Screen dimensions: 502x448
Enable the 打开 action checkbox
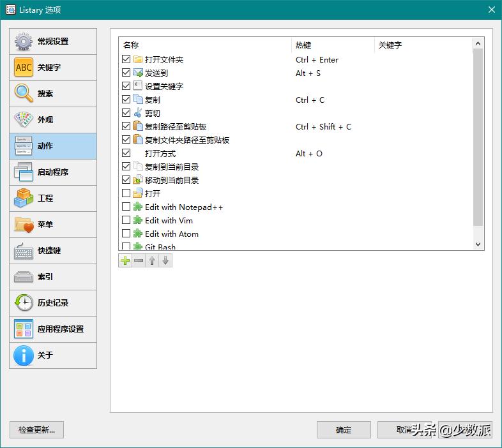126,193
